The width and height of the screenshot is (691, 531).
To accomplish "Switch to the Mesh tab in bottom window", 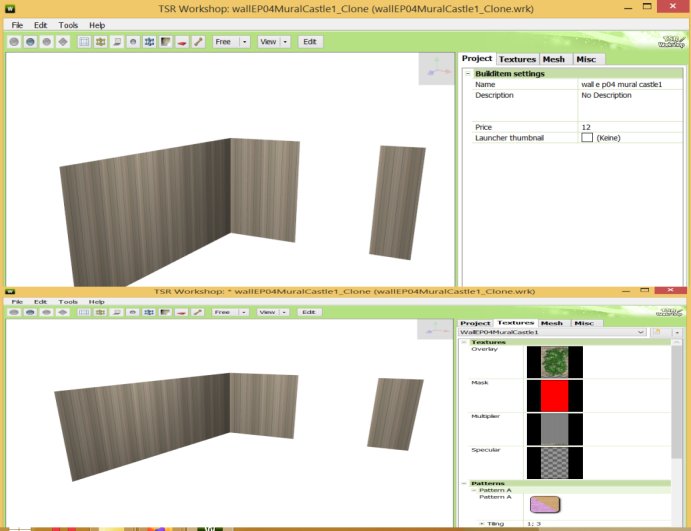I will (x=552, y=323).
